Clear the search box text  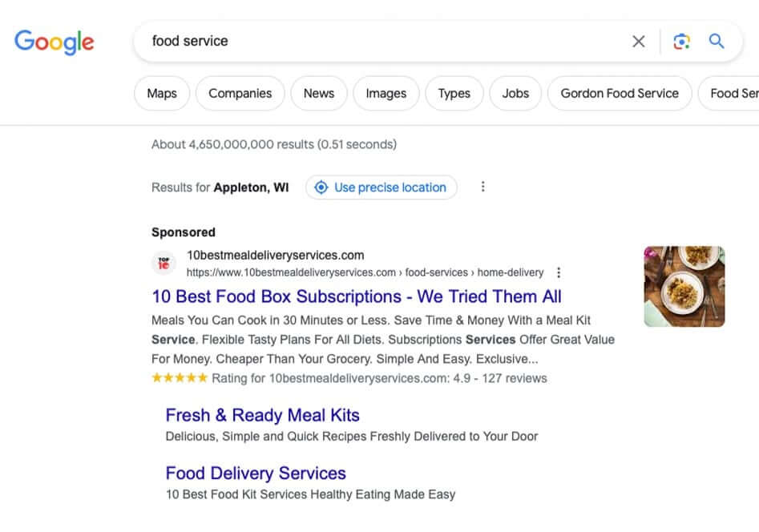tap(639, 42)
